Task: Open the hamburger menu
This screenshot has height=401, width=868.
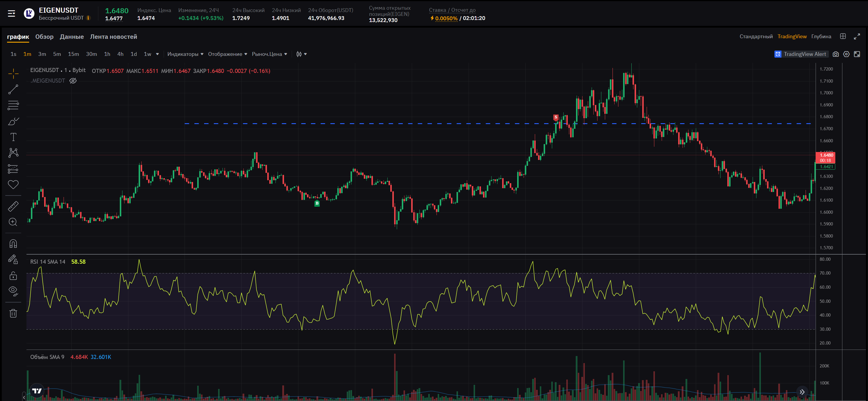Action: 11,14
